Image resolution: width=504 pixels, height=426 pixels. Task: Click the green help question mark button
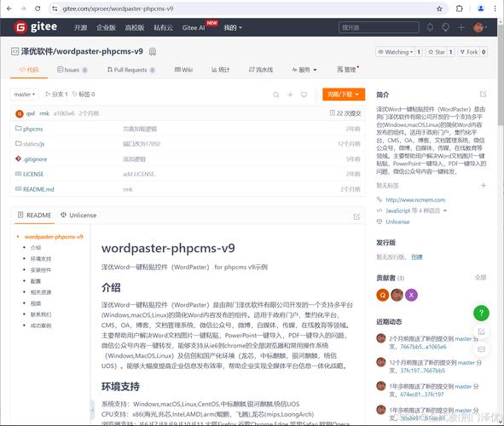tap(481, 313)
